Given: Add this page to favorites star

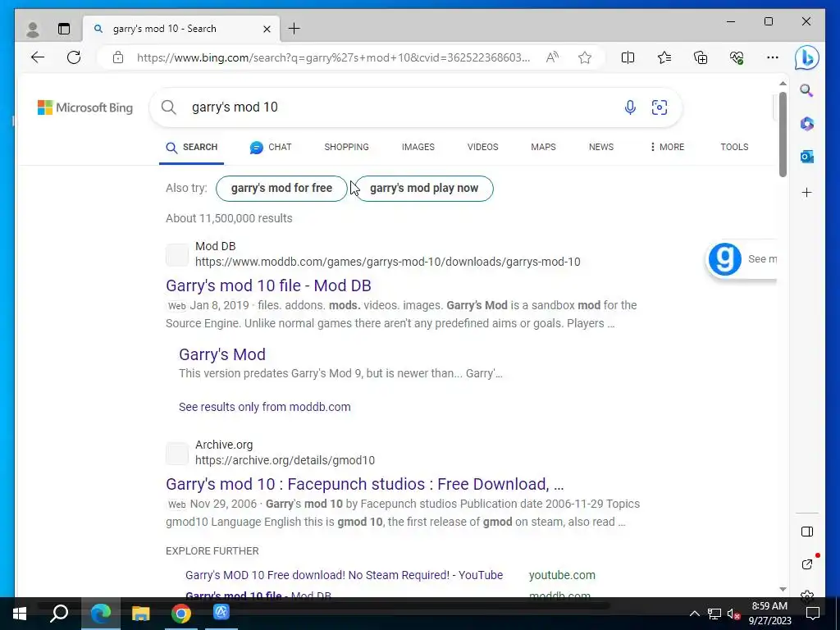Looking at the screenshot, I should [x=585, y=57].
